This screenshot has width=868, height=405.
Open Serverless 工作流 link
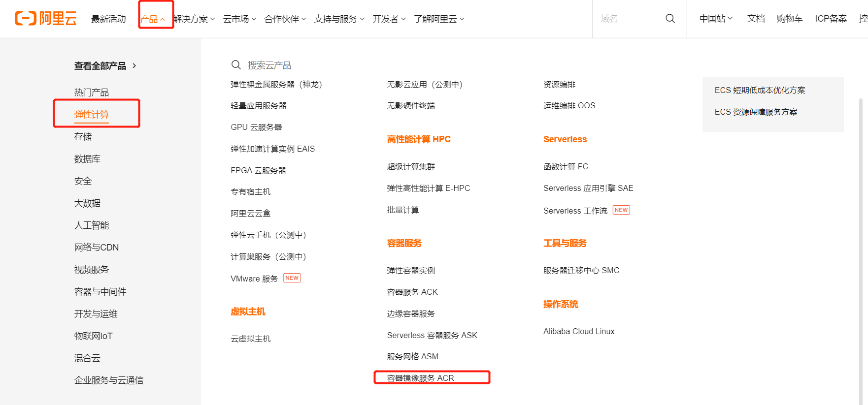(575, 211)
